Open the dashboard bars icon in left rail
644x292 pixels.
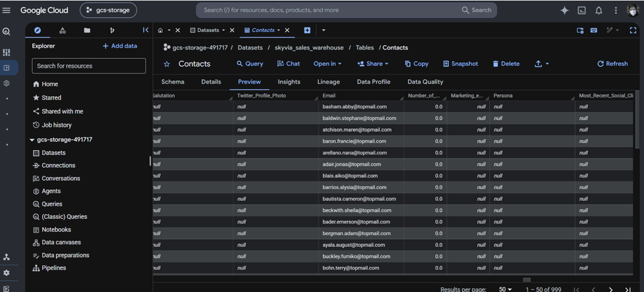(x=6, y=53)
